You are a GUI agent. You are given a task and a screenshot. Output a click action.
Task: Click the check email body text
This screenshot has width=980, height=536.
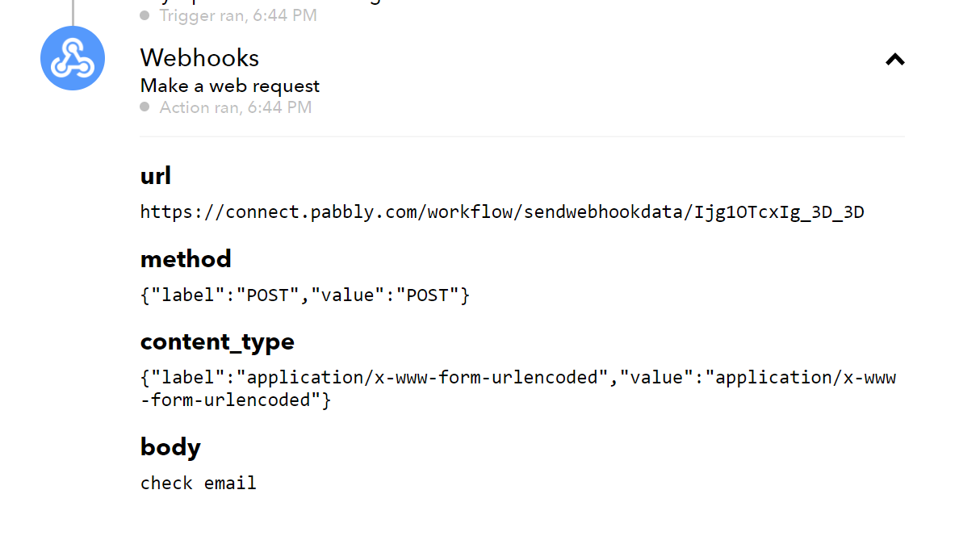pos(199,484)
